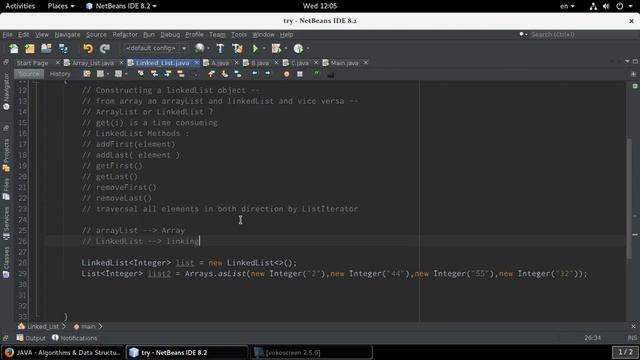Switch to the Main.java tab
The image size is (640, 360).
344,63
